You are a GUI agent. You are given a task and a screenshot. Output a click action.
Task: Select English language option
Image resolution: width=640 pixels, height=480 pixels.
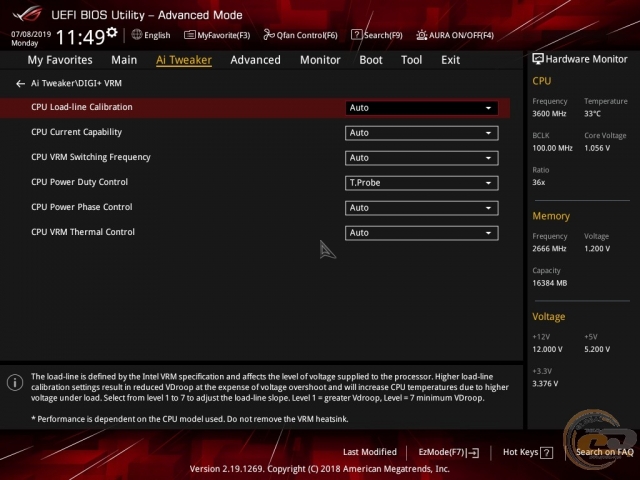[x=157, y=35]
